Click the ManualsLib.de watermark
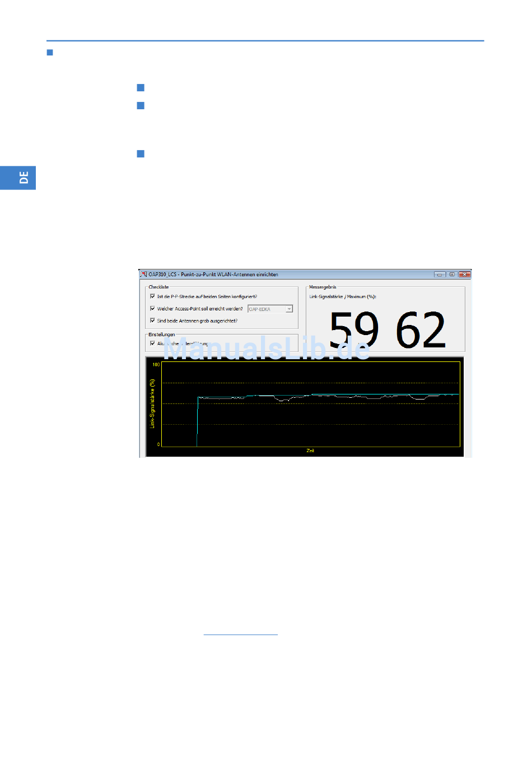 coord(267,349)
